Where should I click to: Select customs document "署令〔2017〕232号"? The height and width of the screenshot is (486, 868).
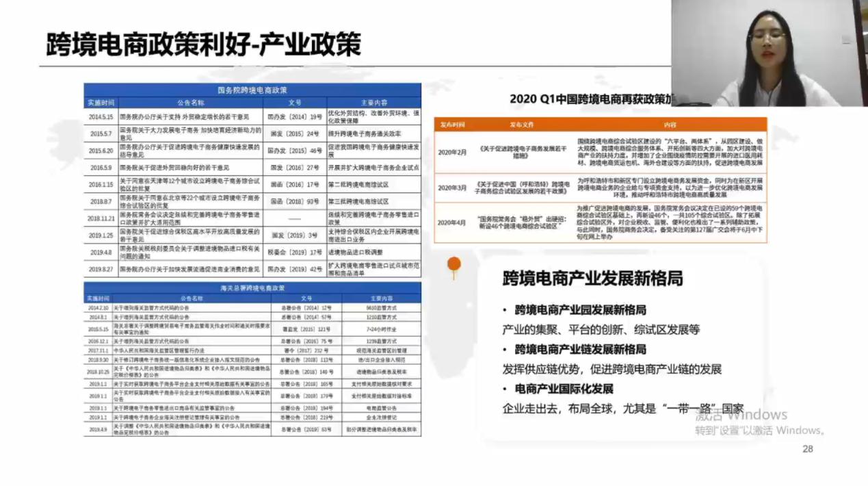tap(306, 350)
